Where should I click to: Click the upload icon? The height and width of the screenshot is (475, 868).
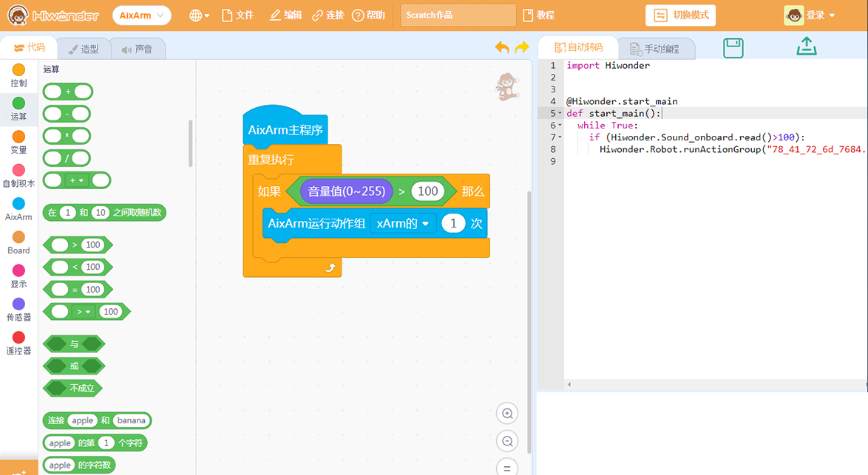click(x=807, y=47)
